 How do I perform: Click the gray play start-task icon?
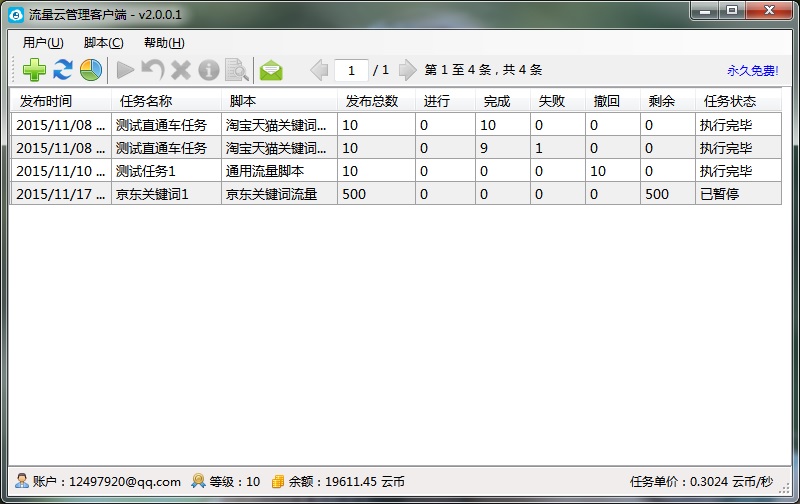click(125, 70)
